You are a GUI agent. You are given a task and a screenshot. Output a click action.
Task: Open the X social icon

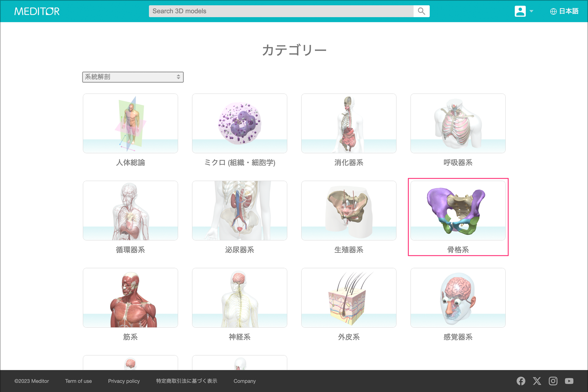point(537,381)
